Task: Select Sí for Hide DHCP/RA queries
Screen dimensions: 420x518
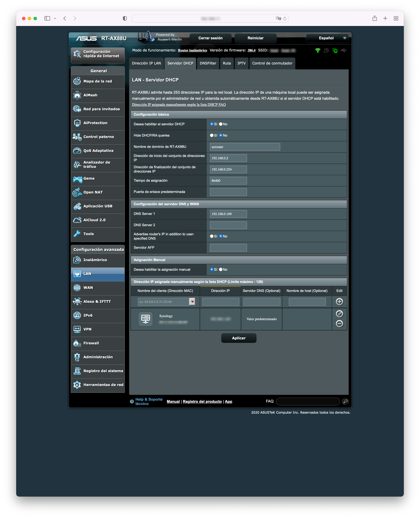Action: point(212,136)
